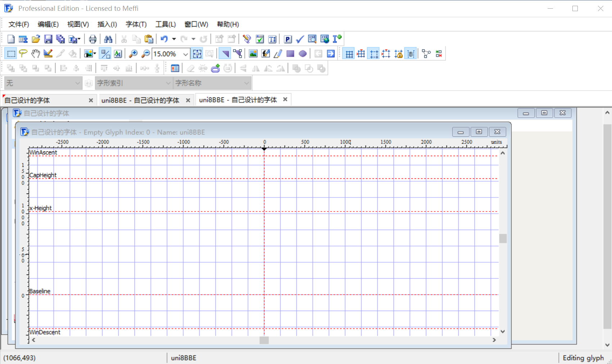Toggle guidelines display
The height and width of the screenshot is (364, 612).
pos(374,54)
